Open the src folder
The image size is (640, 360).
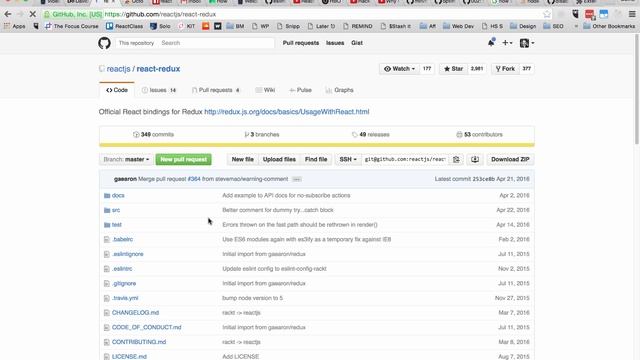(x=116, y=210)
